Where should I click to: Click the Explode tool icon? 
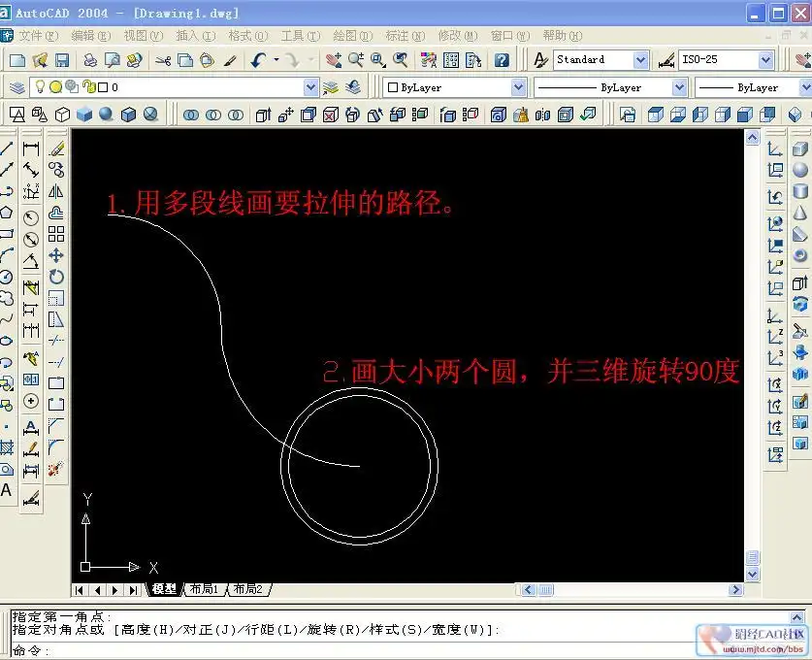click(x=56, y=469)
